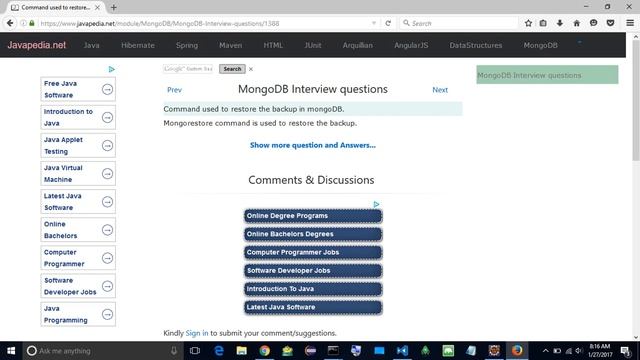Open the arrow next to Online Bachelors
Viewport: 640px width, 360px height.
coord(107,230)
